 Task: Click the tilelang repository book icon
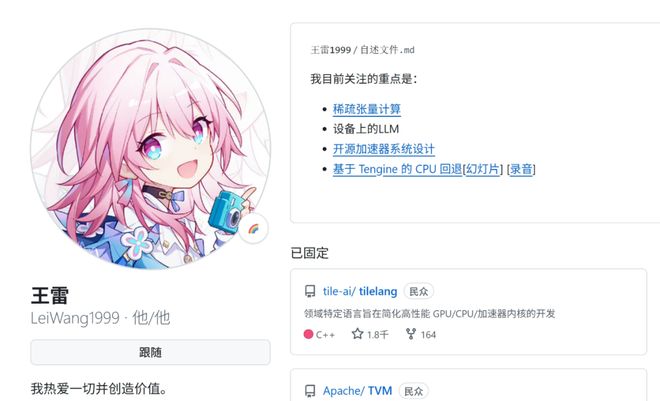[x=310, y=291]
